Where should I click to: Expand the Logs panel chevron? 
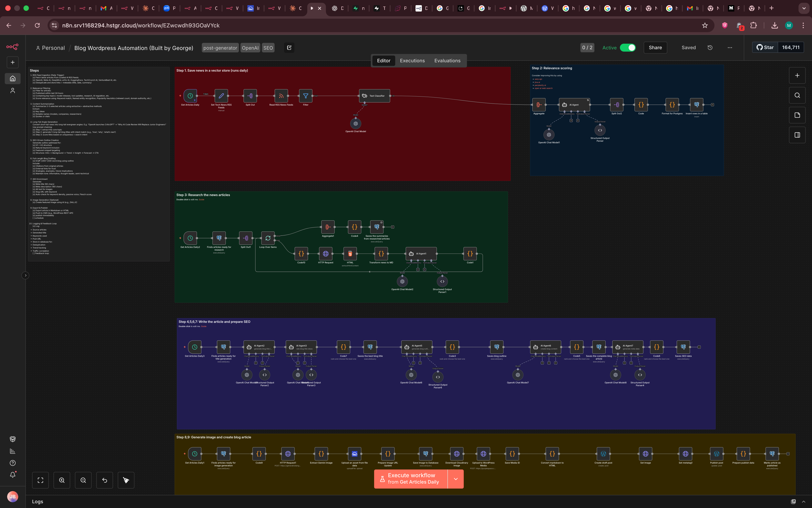(x=804, y=502)
